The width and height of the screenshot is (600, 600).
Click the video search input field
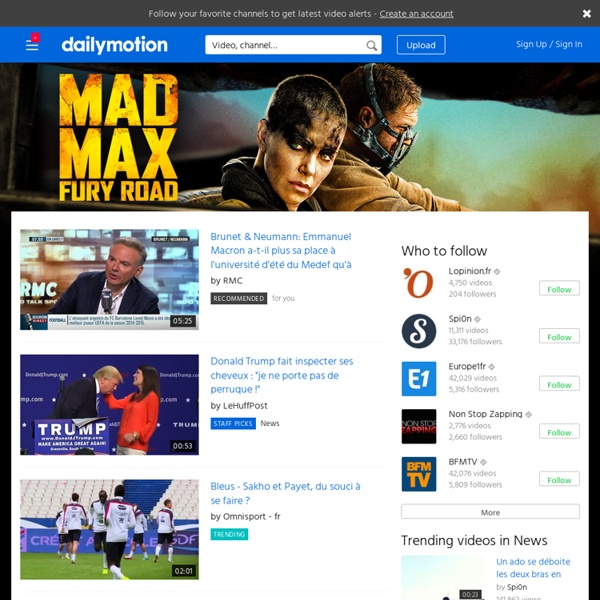click(x=285, y=45)
